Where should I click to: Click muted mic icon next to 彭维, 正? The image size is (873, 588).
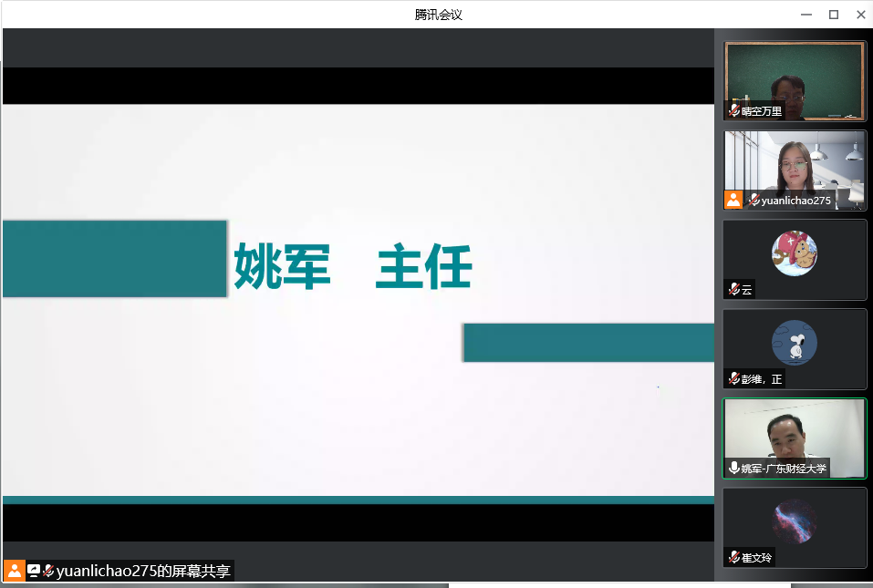coord(734,379)
